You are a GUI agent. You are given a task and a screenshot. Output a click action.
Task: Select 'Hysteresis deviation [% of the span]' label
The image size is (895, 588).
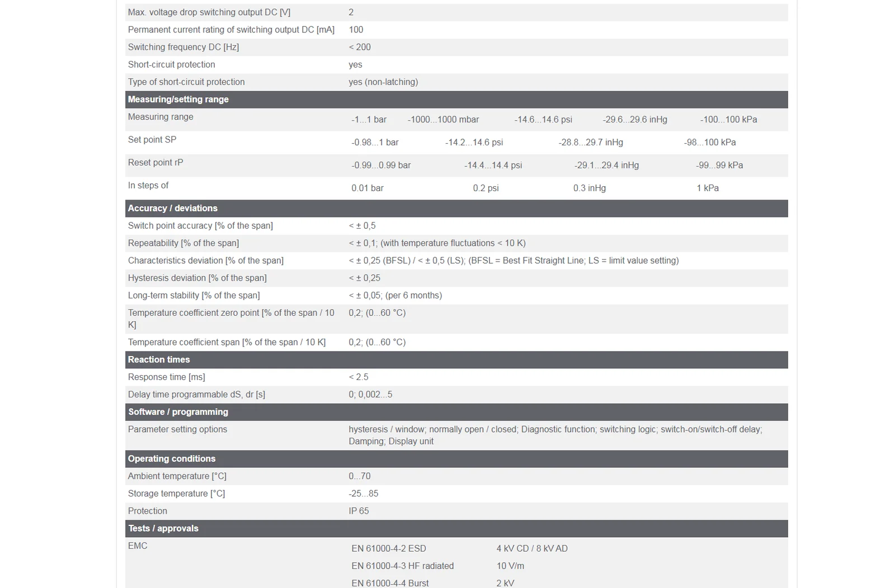tap(197, 278)
